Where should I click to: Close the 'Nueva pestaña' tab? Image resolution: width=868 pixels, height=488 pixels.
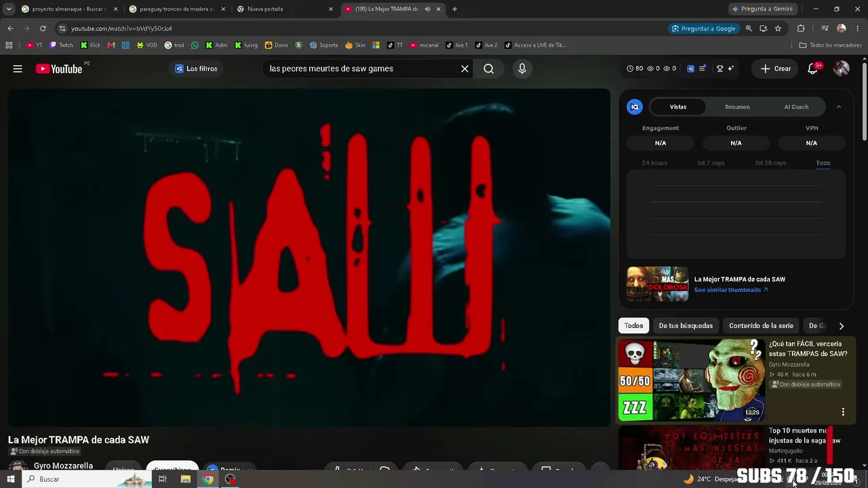(331, 9)
